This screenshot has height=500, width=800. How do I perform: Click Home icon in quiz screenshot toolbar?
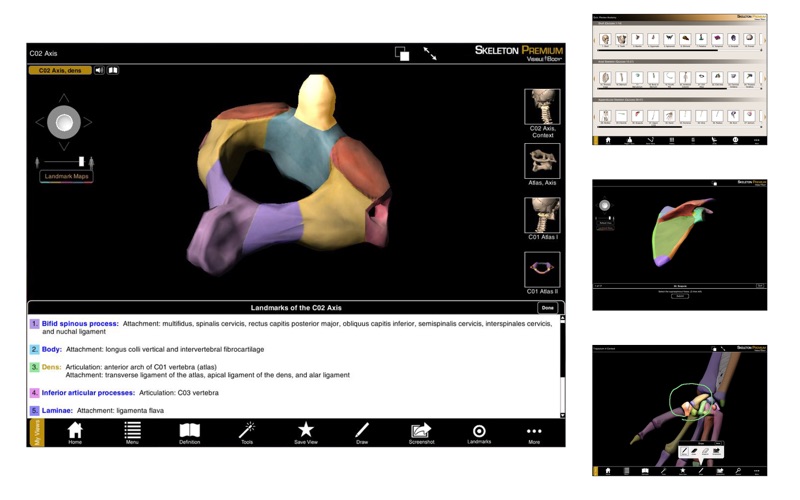click(608, 140)
